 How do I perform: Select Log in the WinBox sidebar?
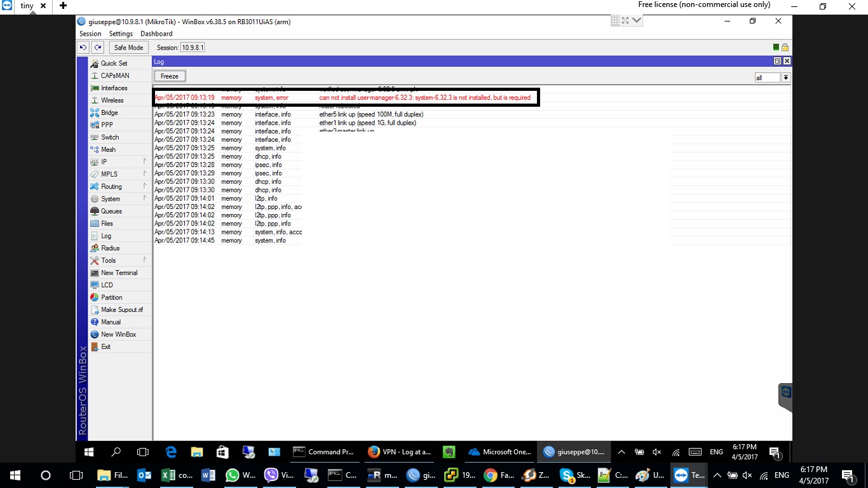[105, 236]
